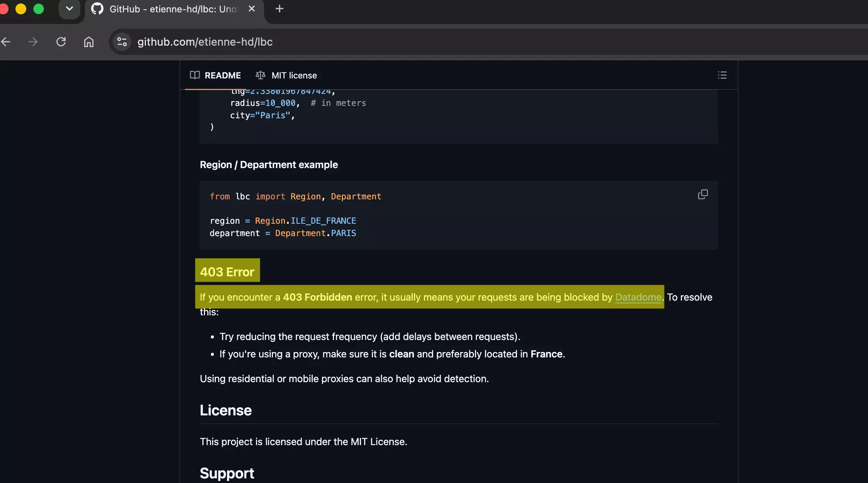Click the MIT License project sentence
Viewport: 868px width, 483px height.
click(x=303, y=442)
